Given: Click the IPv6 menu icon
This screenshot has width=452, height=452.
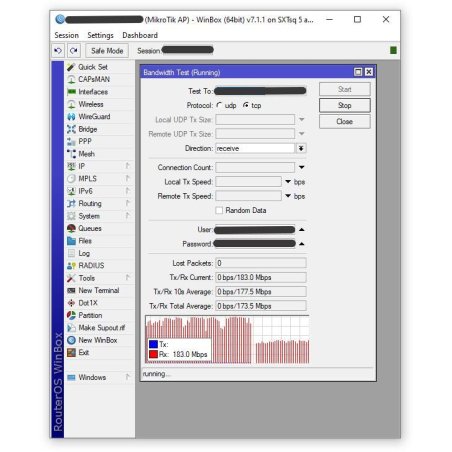Looking at the screenshot, I should pyautogui.click(x=71, y=191).
